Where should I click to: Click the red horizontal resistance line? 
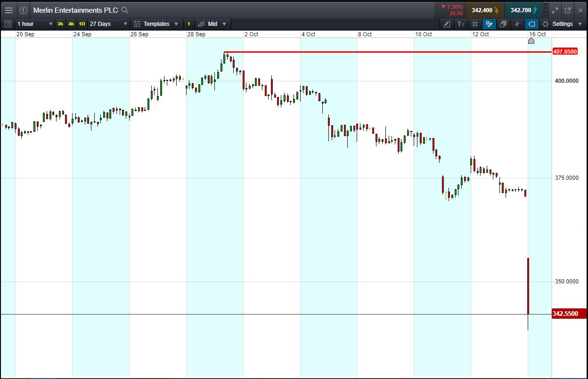[x=387, y=52]
